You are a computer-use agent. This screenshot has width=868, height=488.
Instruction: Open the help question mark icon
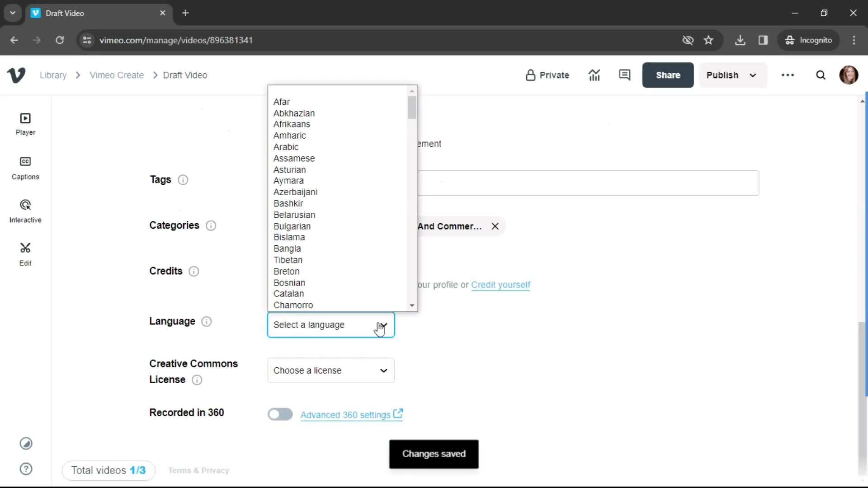click(26, 469)
